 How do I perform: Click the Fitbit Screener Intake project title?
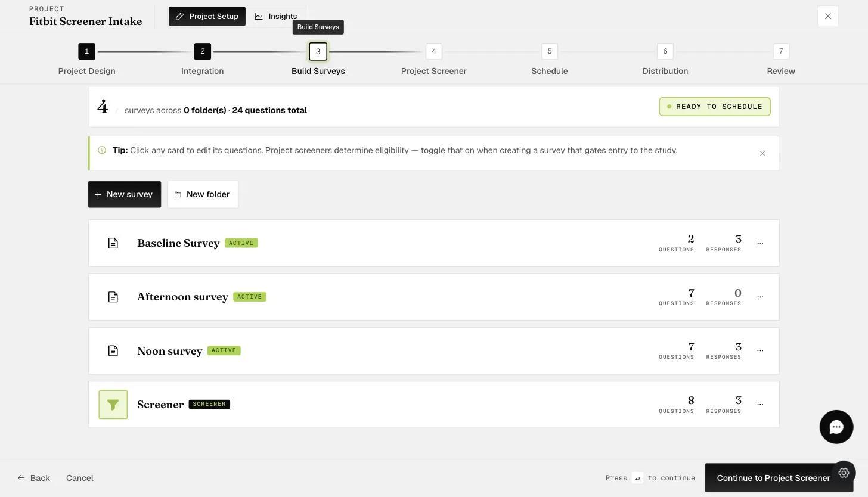click(86, 21)
